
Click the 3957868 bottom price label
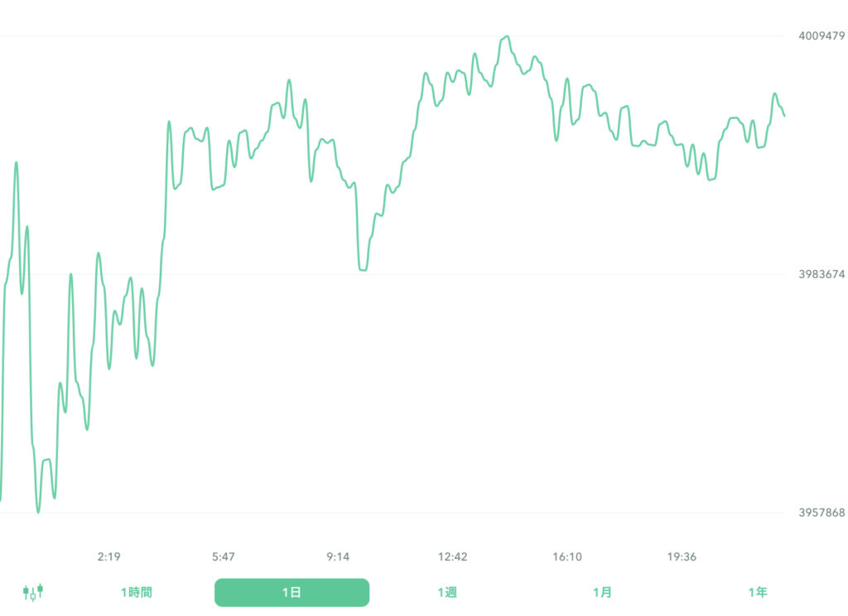pos(821,513)
